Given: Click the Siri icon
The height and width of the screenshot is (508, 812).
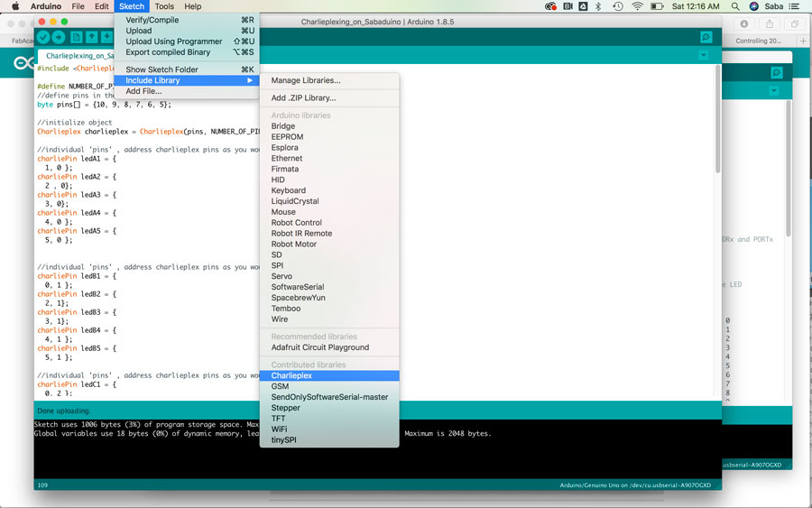Looking at the screenshot, I should pyautogui.click(x=754, y=6).
